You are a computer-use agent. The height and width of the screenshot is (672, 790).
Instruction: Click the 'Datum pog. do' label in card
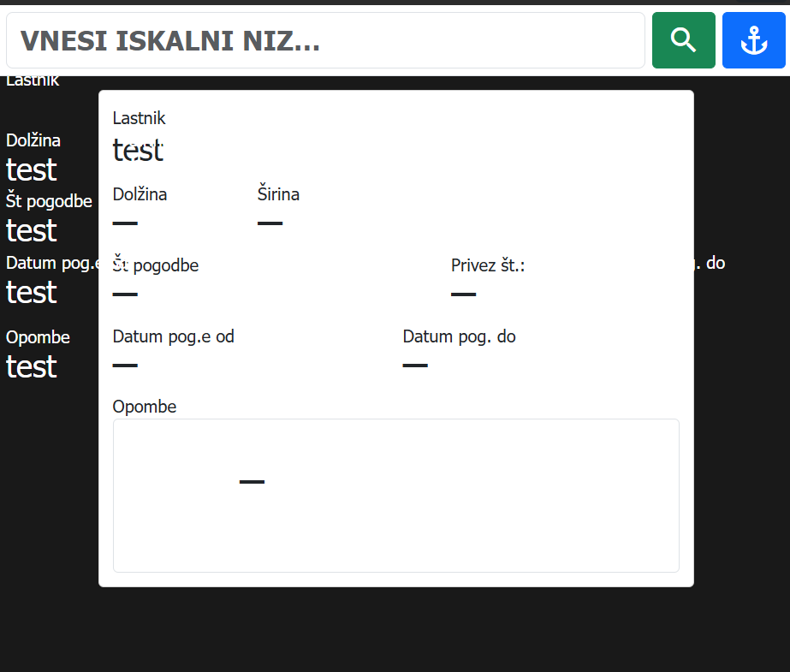pyautogui.click(x=459, y=336)
